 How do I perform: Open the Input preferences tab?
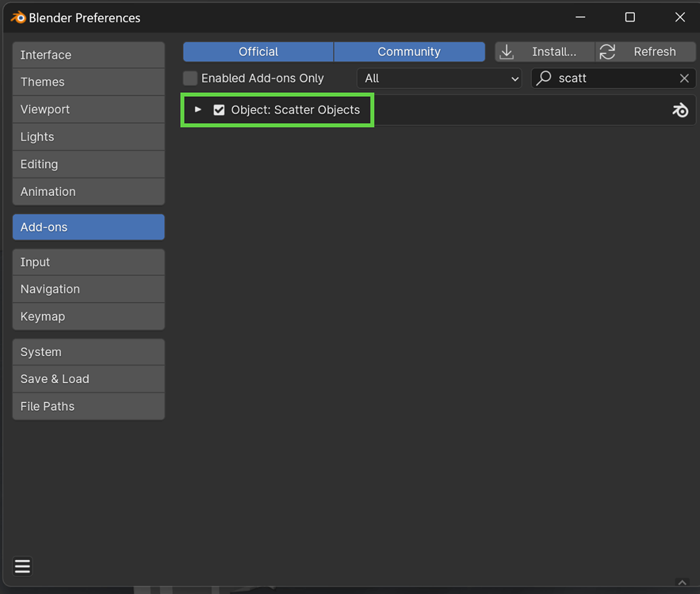point(89,262)
